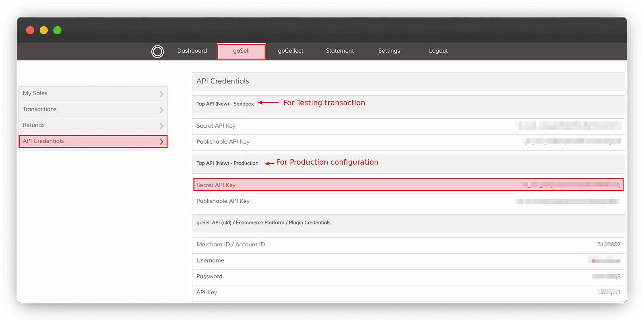Select My Sales in the sidebar
The width and height of the screenshot is (644, 320).
[x=35, y=93]
